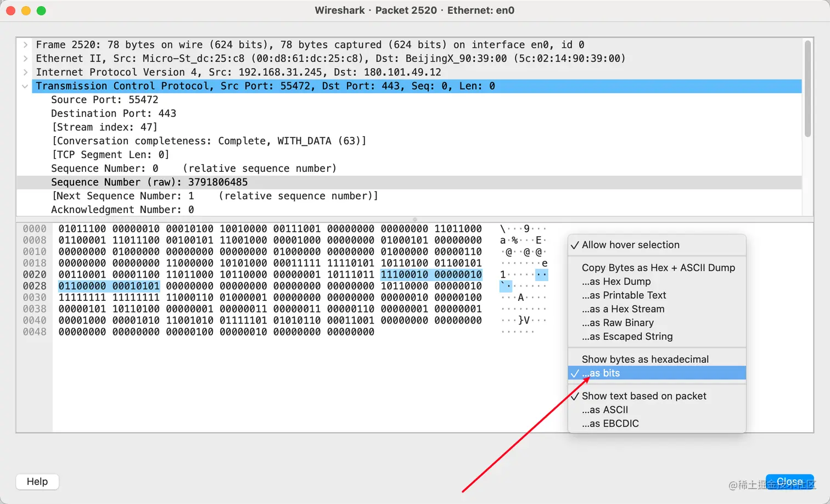830x504 pixels.
Task: Select the Destination Port: 443 row
Action: coord(409,113)
